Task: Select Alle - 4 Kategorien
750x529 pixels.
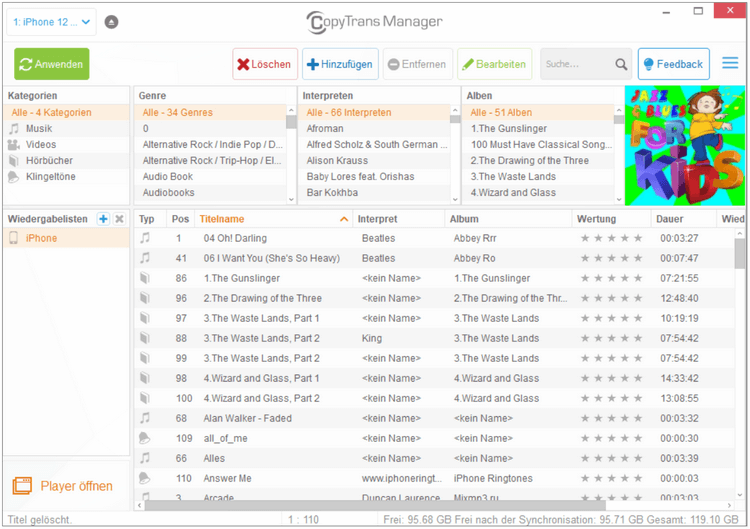Action: (66, 112)
